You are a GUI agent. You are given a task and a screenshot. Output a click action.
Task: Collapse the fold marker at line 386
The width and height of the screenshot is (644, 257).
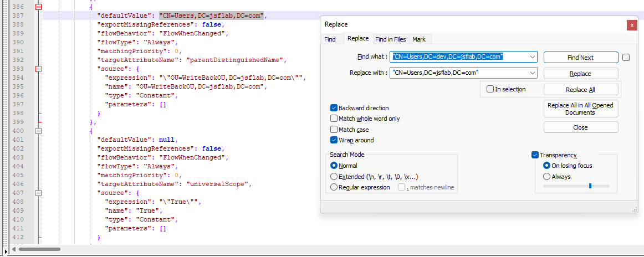[39, 7]
